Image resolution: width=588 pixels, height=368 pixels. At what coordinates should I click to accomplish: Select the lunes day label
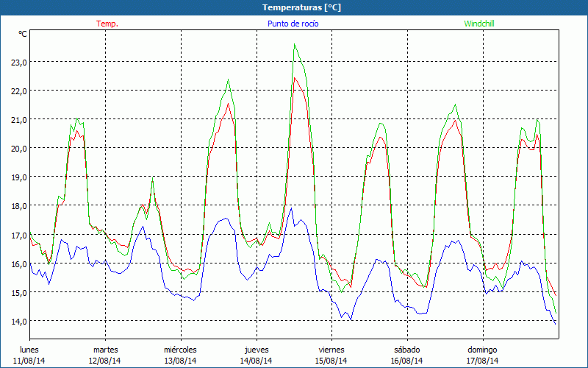[x=29, y=350]
